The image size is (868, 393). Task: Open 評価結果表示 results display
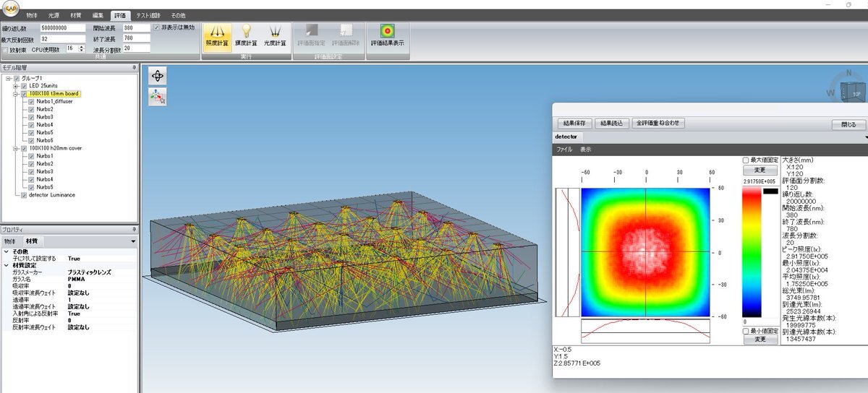[388, 35]
